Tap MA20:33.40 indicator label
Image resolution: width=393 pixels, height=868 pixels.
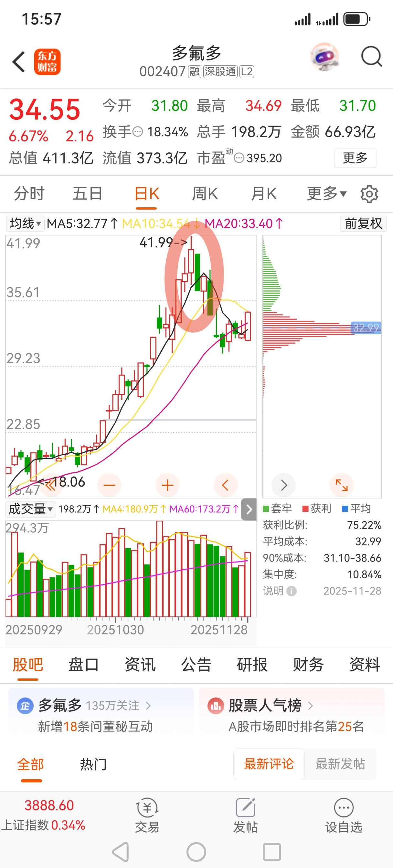(244, 223)
